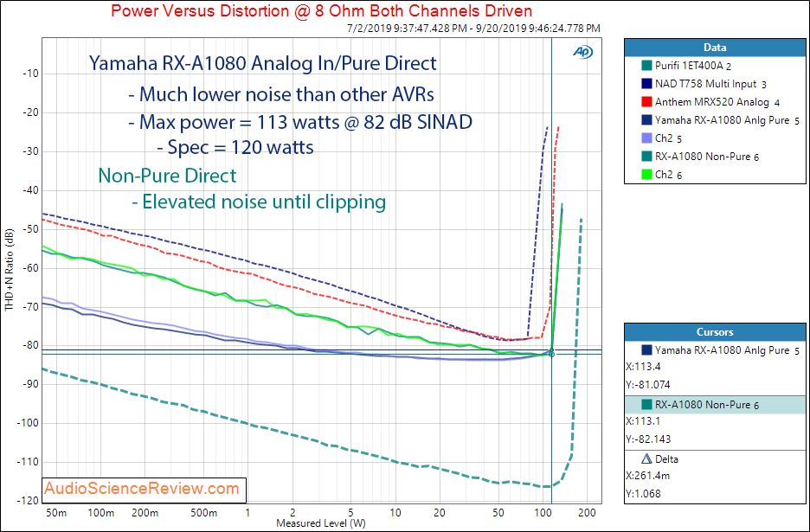Click the 'Spec = 120 watts' annotation
The image size is (810, 532).
235,148
